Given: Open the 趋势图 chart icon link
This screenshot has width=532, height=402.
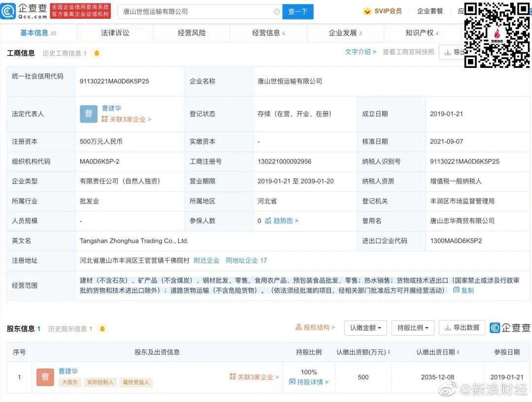Looking at the screenshot, I should pyautogui.click(x=268, y=221).
